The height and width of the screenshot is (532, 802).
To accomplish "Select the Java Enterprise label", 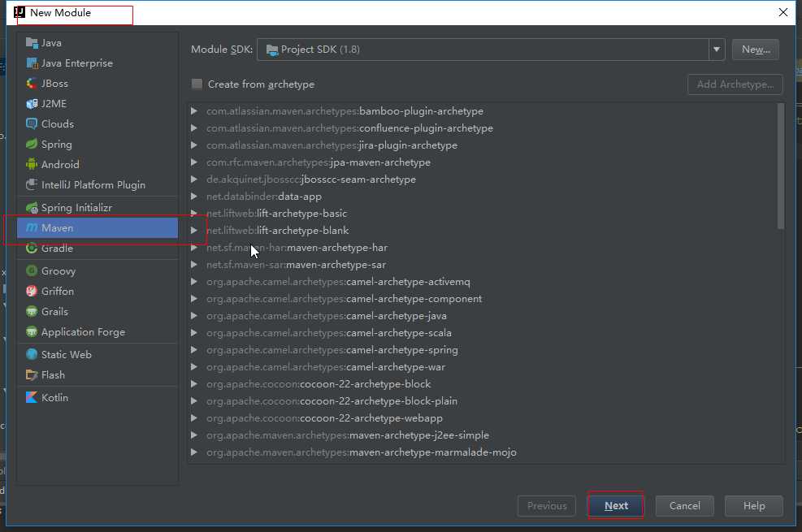I will click(77, 63).
